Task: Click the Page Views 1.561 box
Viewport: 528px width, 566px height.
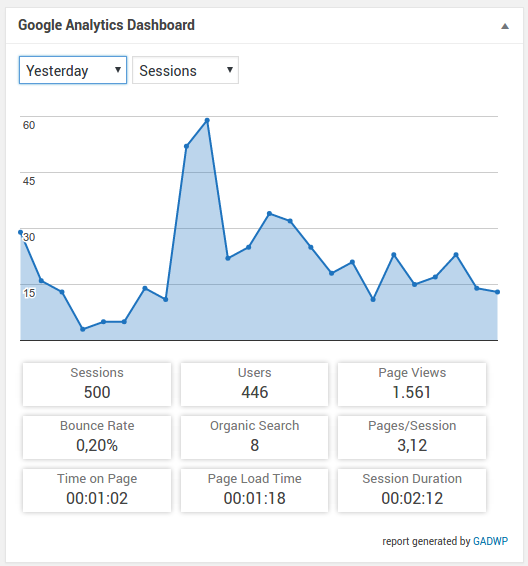Action: (412, 384)
